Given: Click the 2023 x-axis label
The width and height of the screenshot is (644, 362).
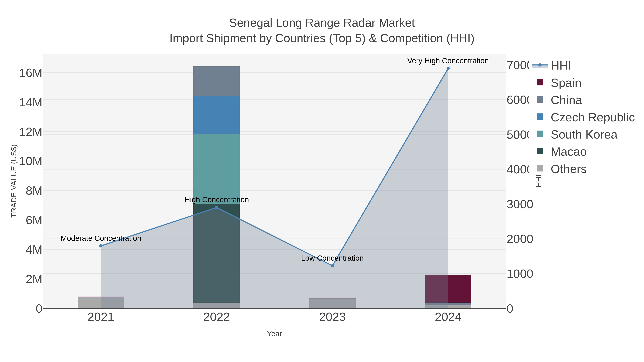Looking at the screenshot, I should pyautogui.click(x=332, y=317).
